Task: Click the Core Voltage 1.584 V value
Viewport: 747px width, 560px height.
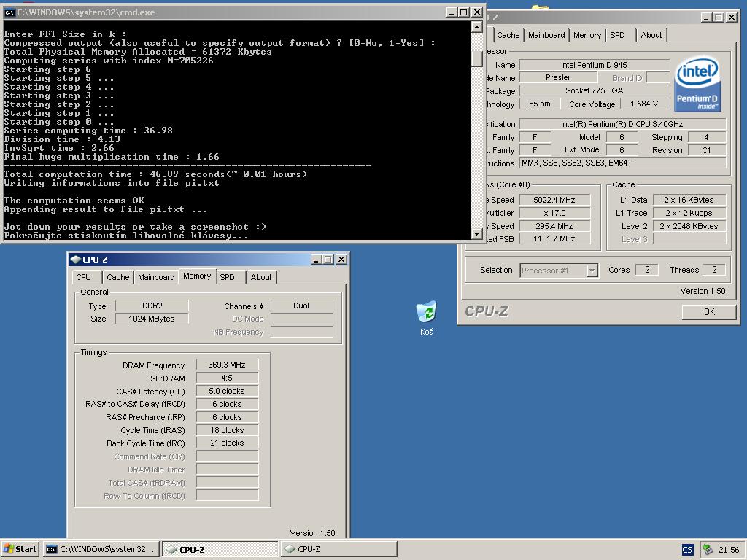Action: pos(644,104)
